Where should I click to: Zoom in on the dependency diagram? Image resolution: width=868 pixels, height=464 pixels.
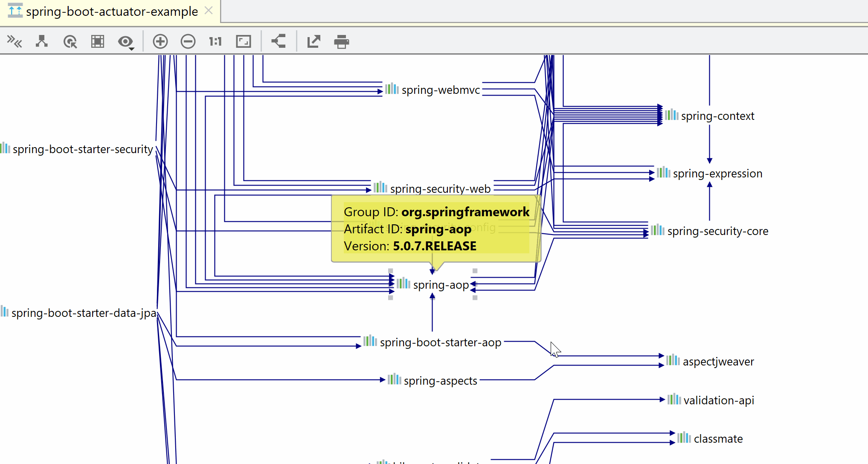coord(160,41)
